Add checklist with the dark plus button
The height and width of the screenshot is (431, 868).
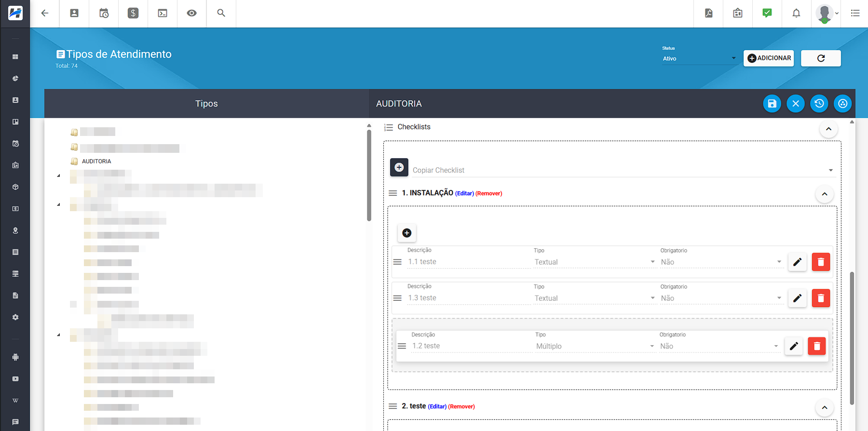(399, 167)
